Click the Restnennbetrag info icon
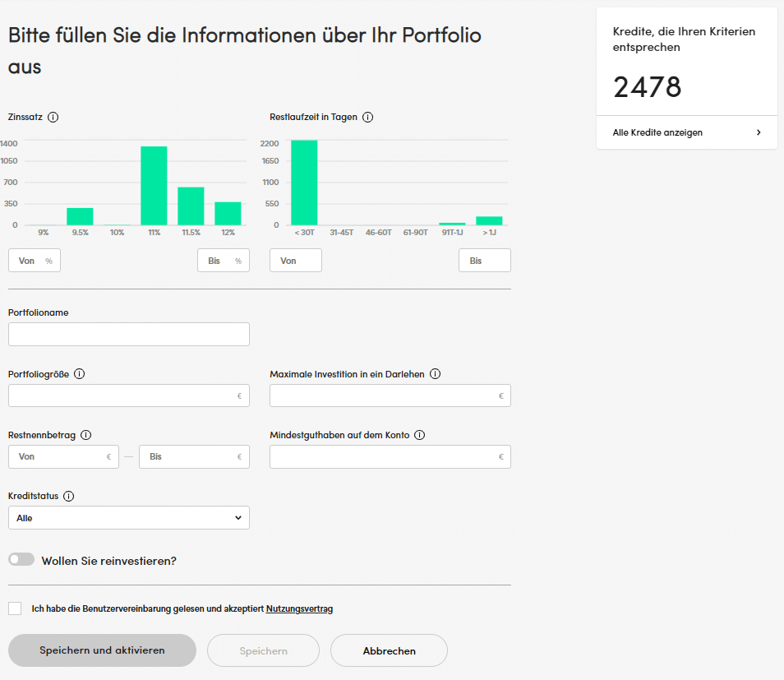The height and width of the screenshot is (680, 784). click(86, 435)
